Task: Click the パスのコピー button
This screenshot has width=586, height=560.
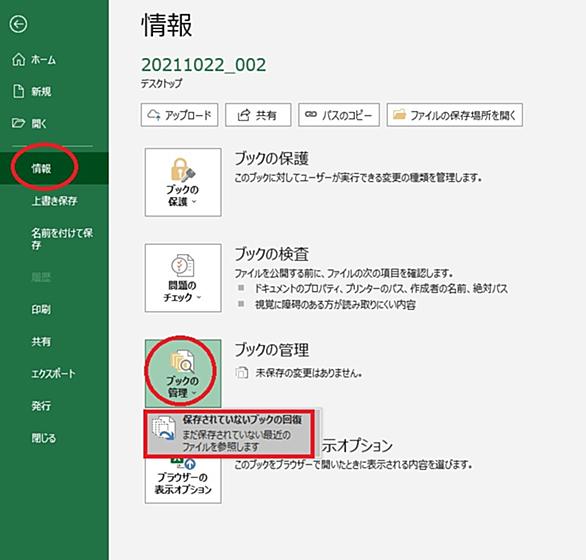Action: click(339, 115)
